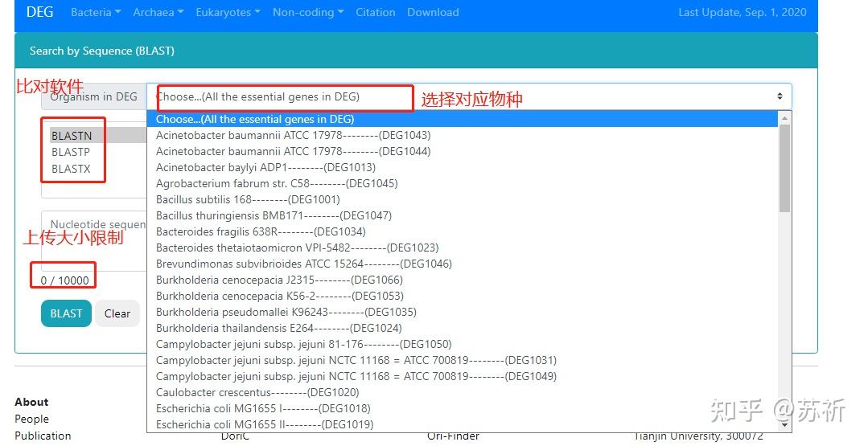Open the DEG home logo link
This screenshot has height=446, width=868.
pyautogui.click(x=40, y=12)
